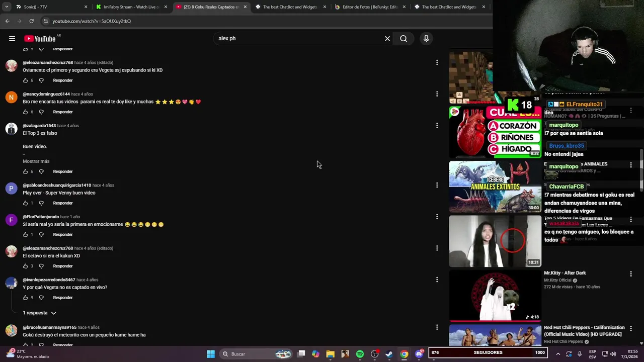Expand '1 respuesta' under the Vegeta comment
This screenshot has width=644, height=362.
tap(39, 313)
